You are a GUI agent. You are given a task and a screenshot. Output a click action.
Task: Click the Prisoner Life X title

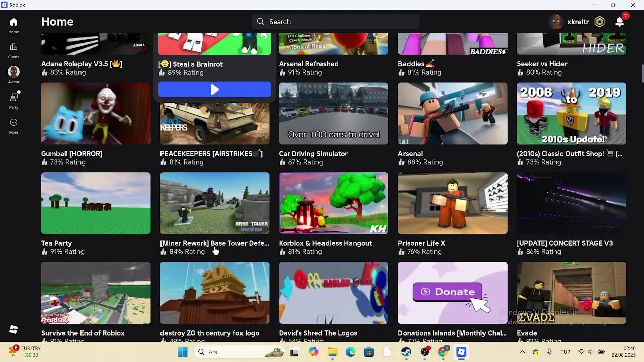(x=422, y=243)
